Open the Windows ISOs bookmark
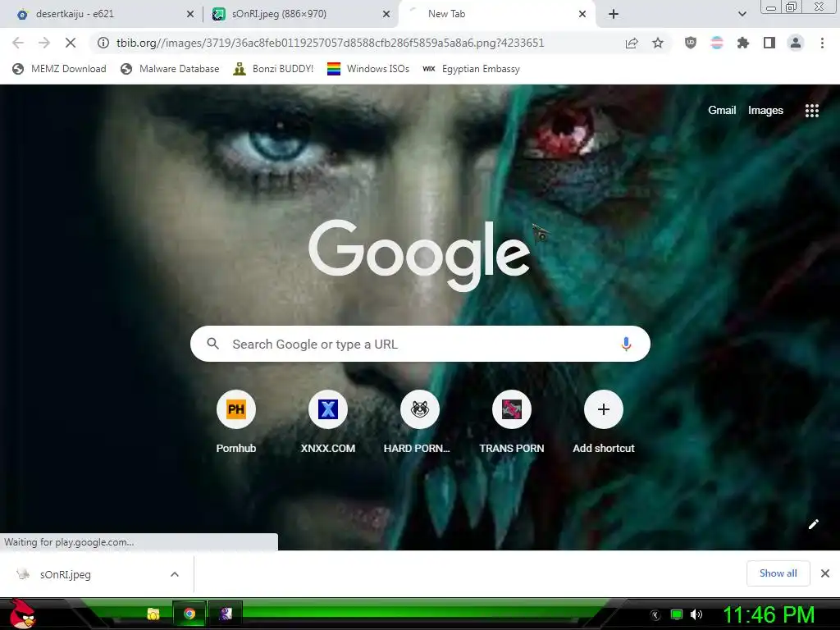840x630 pixels. coord(368,69)
